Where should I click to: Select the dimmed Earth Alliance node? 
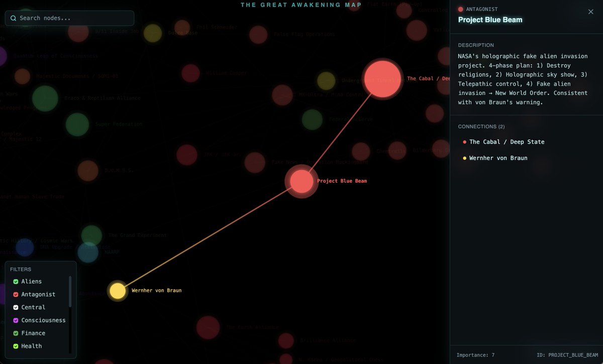point(208,327)
